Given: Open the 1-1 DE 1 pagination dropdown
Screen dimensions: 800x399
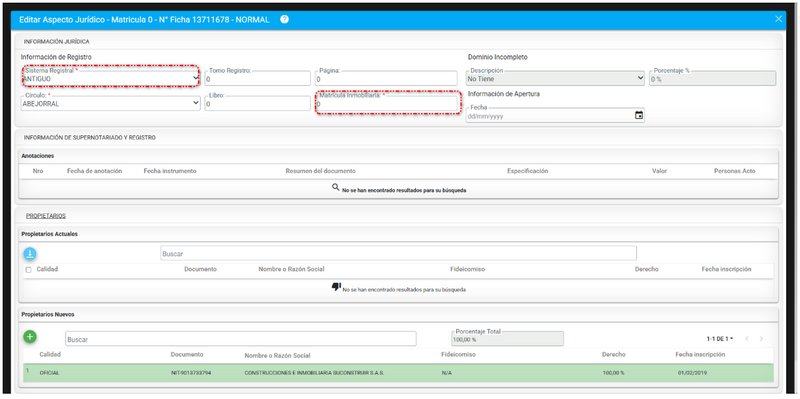Looking at the screenshot, I should click(720, 339).
